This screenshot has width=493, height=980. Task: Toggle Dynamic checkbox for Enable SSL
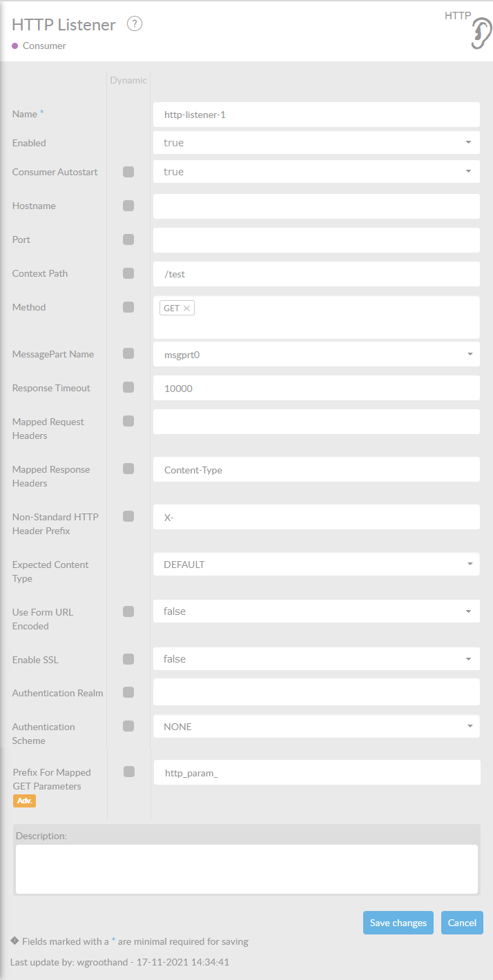[x=128, y=659]
